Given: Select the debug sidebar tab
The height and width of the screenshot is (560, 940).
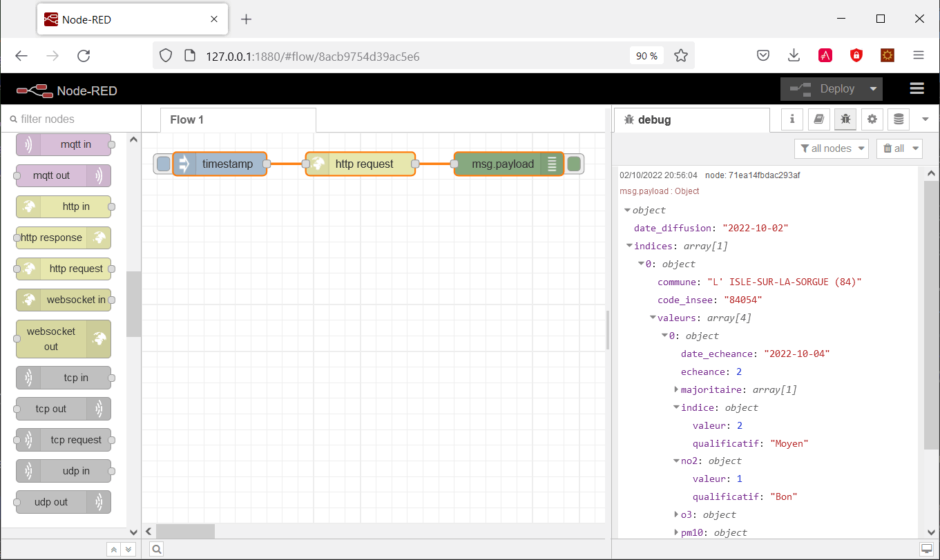Looking at the screenshot, I should point(692,119).
